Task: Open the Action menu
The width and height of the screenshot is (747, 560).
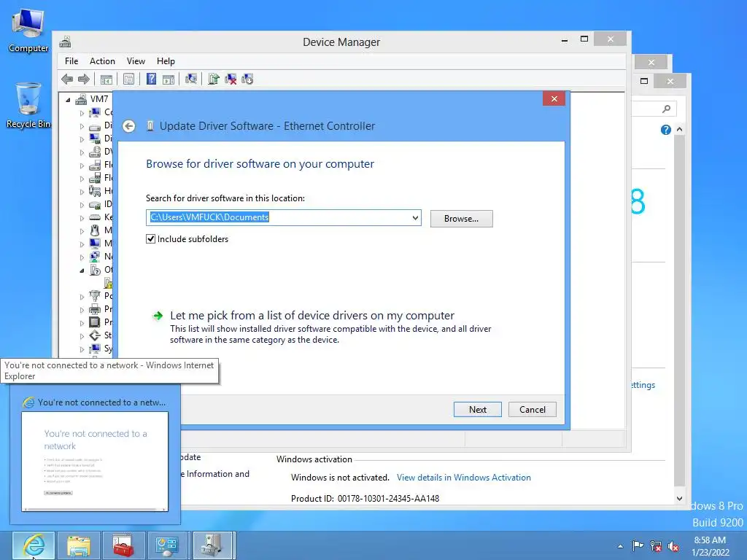Action: click(102, 61)
